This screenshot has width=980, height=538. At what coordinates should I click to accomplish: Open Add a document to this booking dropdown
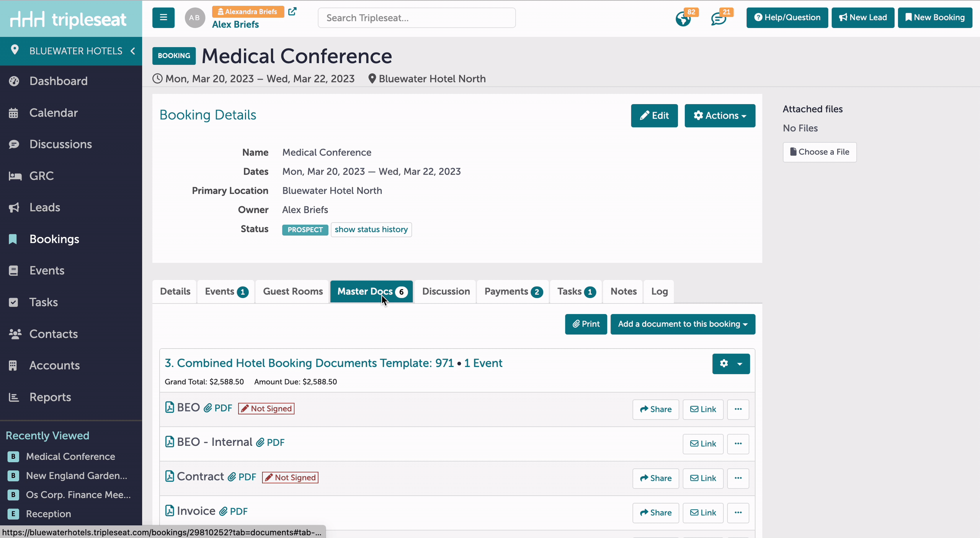click(683, 324)
